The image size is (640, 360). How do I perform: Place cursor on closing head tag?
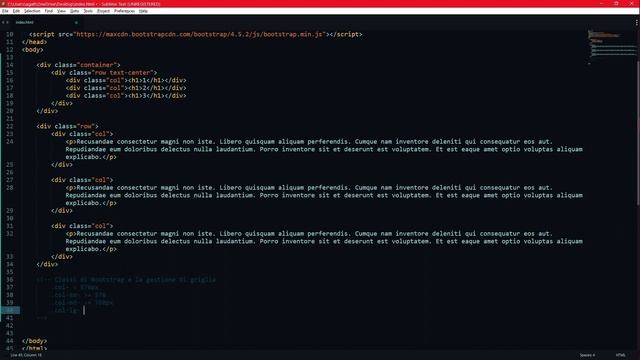click(34, 42)
